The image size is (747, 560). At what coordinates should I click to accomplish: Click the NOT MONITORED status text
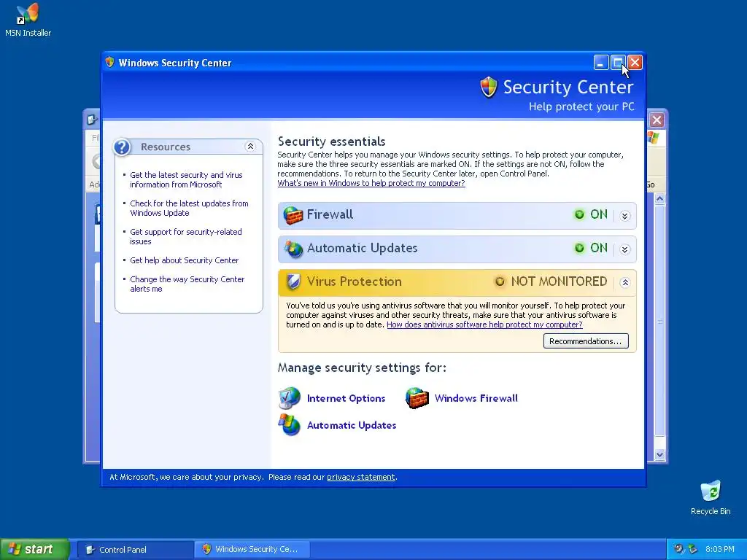[559, 281]
